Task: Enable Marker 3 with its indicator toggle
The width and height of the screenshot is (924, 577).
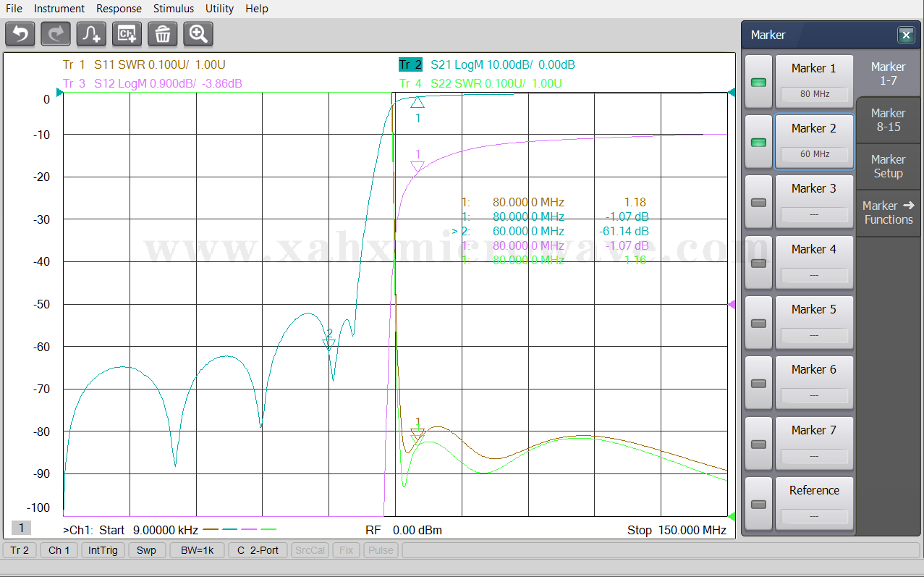Action: click(x=758, y=203)
